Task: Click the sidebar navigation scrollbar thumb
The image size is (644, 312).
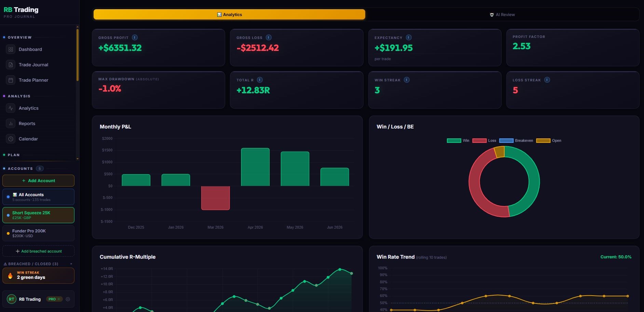Action: [78, 55]
